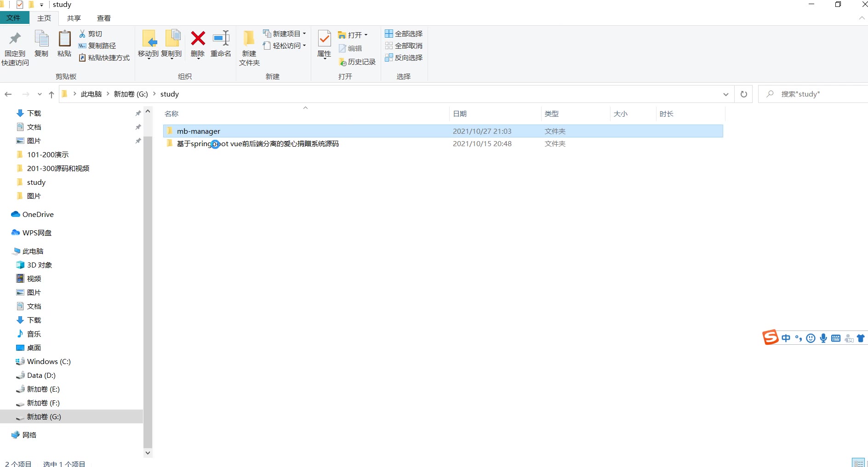The width and height of the screenshot is (868, 467).
Task: Open the Move to folder menu
Action: pyautogui.click(x=148, y=45)
